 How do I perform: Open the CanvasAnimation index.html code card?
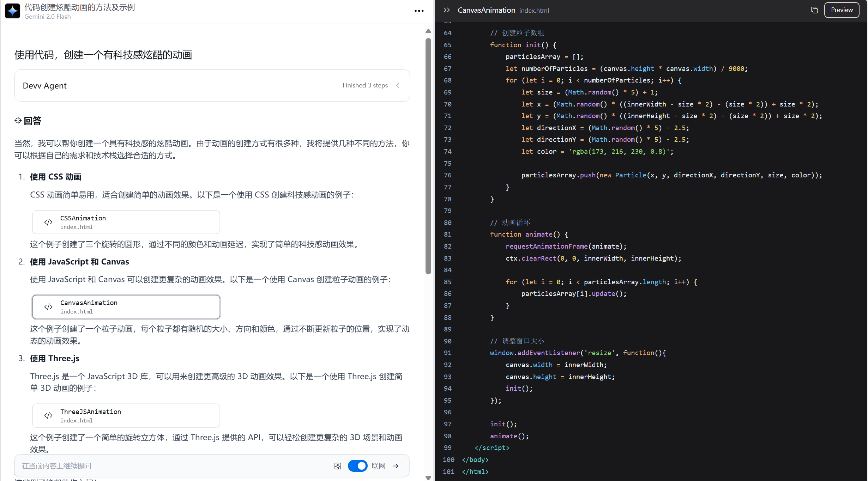point(126,307)
